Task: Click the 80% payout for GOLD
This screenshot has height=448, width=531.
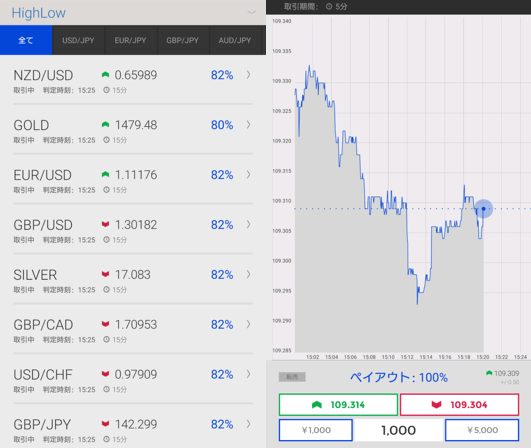Action: pos(222,125)
